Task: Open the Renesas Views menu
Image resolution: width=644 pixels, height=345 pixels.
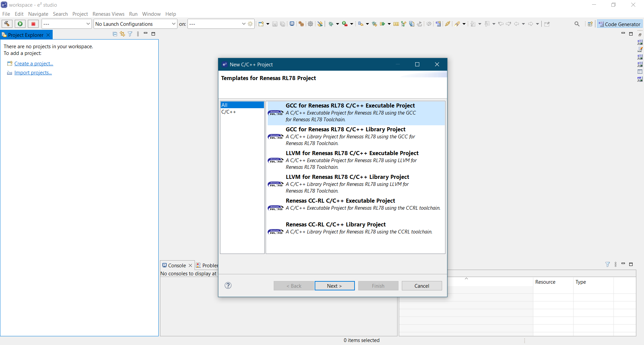Action: tap(108, 14)
